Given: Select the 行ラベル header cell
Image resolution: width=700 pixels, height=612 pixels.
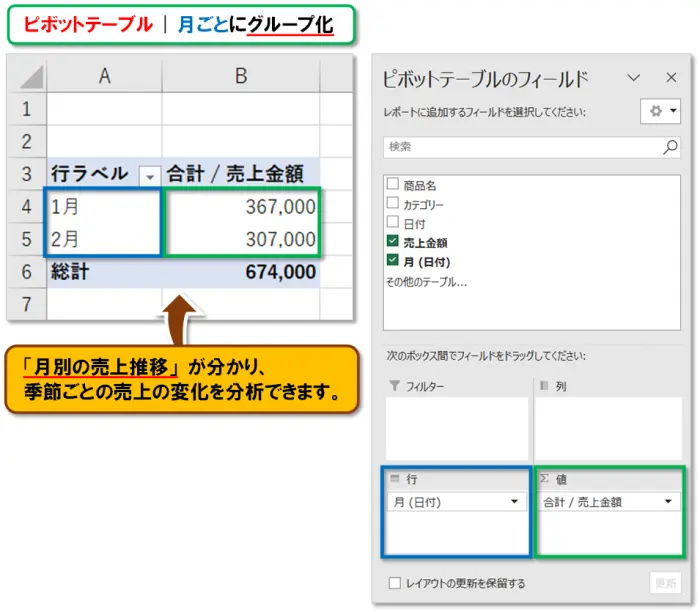Looking at the screenshot, I should [104, 174].
